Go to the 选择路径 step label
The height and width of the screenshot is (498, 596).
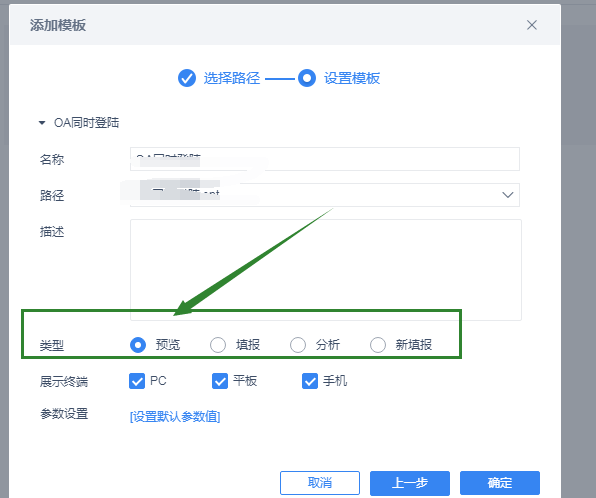[x=231, y=78]
